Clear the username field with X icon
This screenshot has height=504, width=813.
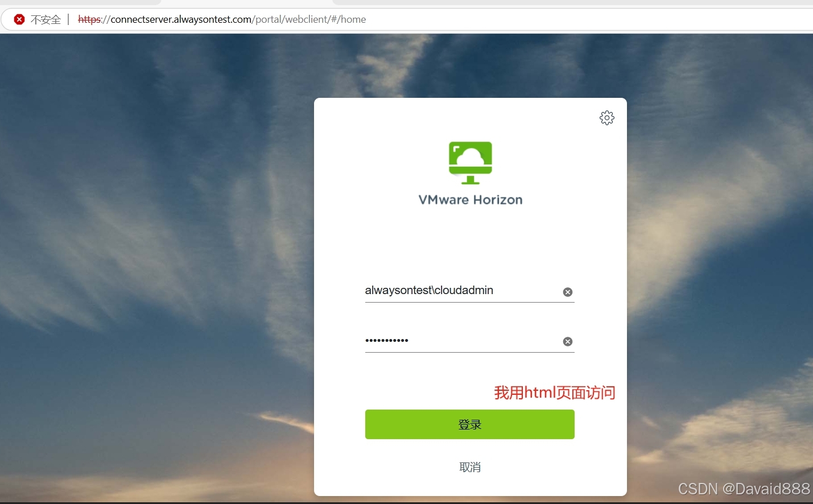pos(568,292)
